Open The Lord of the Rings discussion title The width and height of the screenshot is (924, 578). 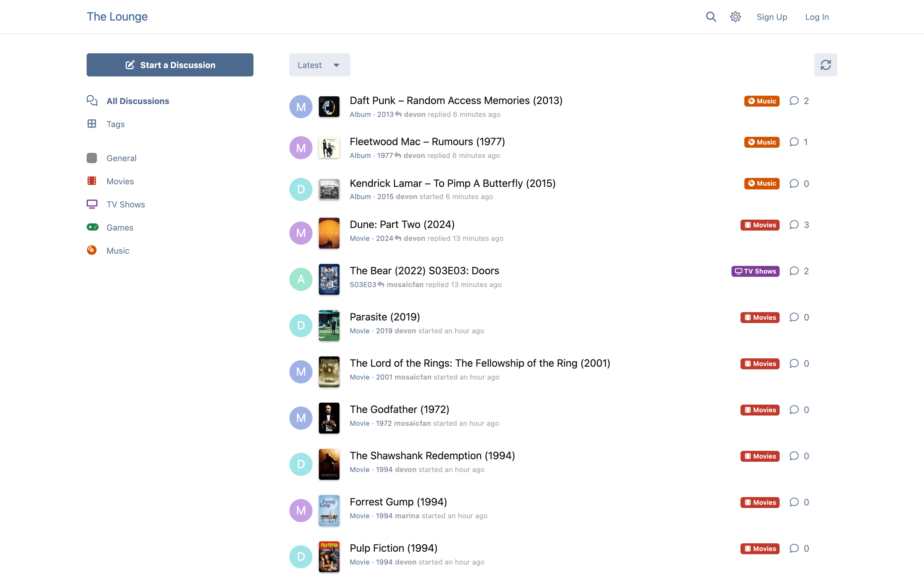[480, 363]
